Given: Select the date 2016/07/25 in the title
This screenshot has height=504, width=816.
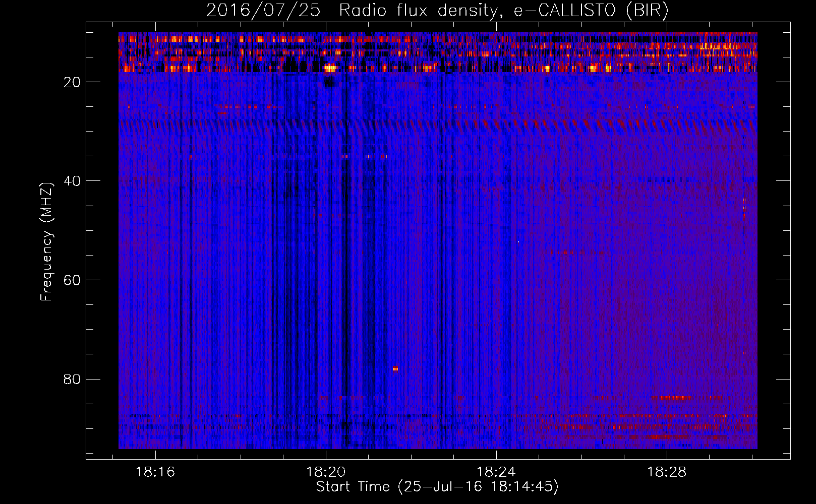Looking at the screenshot, I should pos(263,10).
